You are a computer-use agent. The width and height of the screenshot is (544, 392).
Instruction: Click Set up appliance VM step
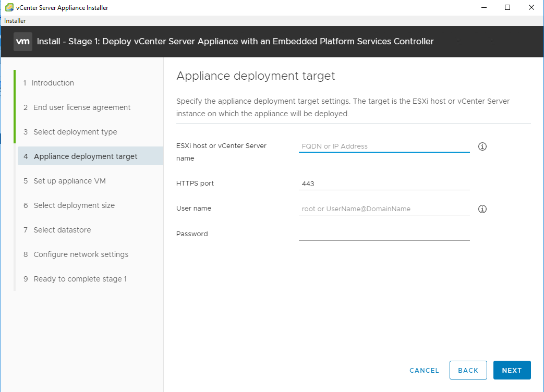click(x=69, y=181)
